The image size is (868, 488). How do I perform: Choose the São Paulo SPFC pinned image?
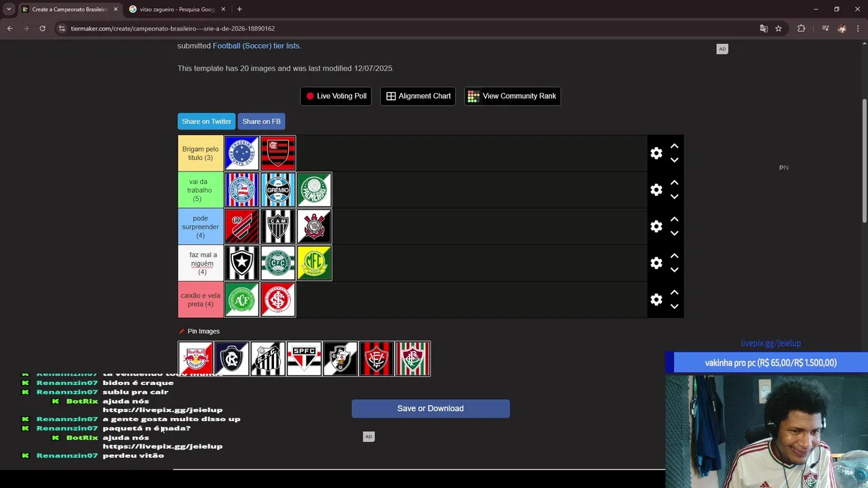tap(304, 359)
